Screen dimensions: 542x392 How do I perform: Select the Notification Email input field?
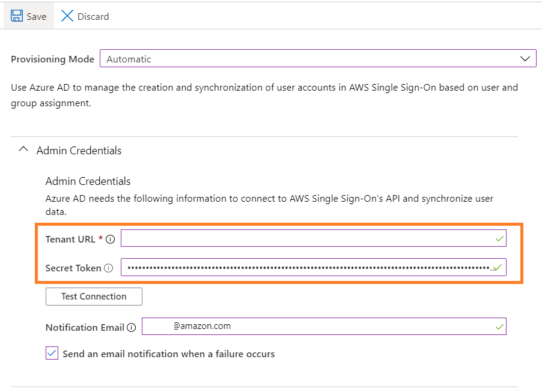click(x=324, y=327)
